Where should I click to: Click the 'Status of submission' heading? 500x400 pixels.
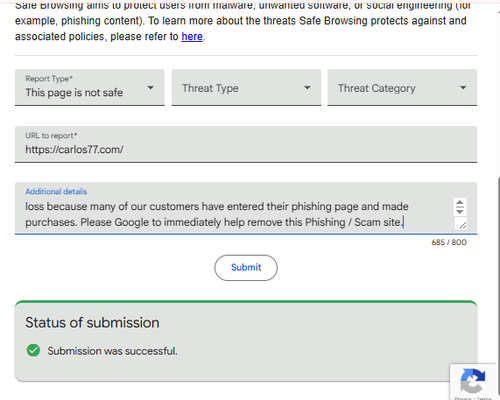coord(92,323)
